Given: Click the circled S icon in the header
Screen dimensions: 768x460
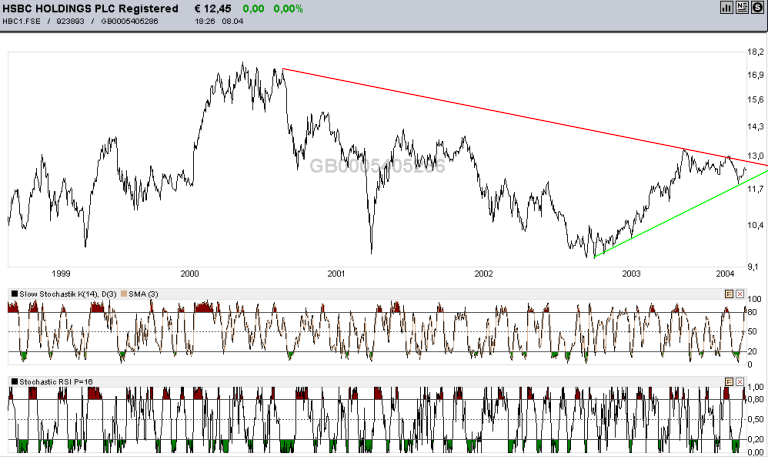Looking at the screenshot, I should coord(757,7).
